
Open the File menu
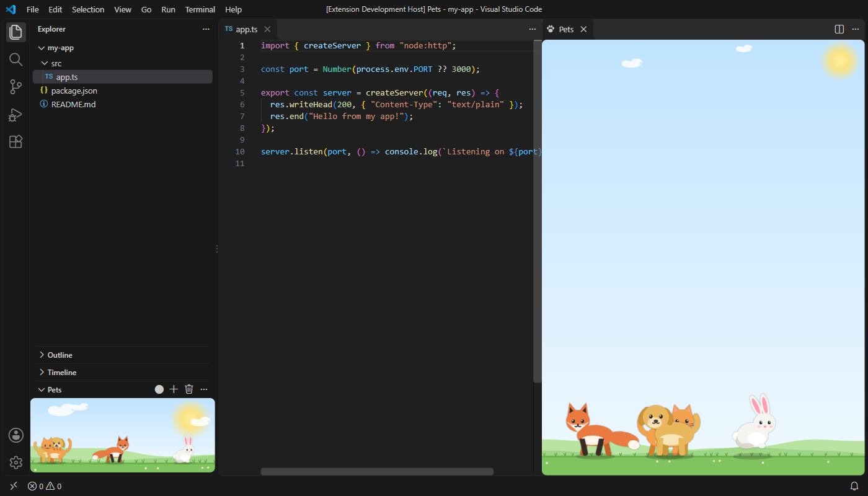coord(33,9)
